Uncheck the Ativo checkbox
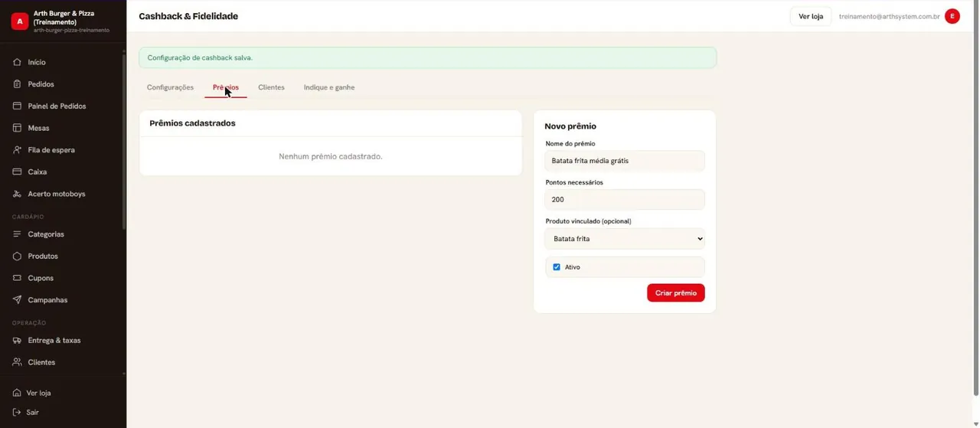Viewport: 980px width, 428px height. click(x=557, y=267)
